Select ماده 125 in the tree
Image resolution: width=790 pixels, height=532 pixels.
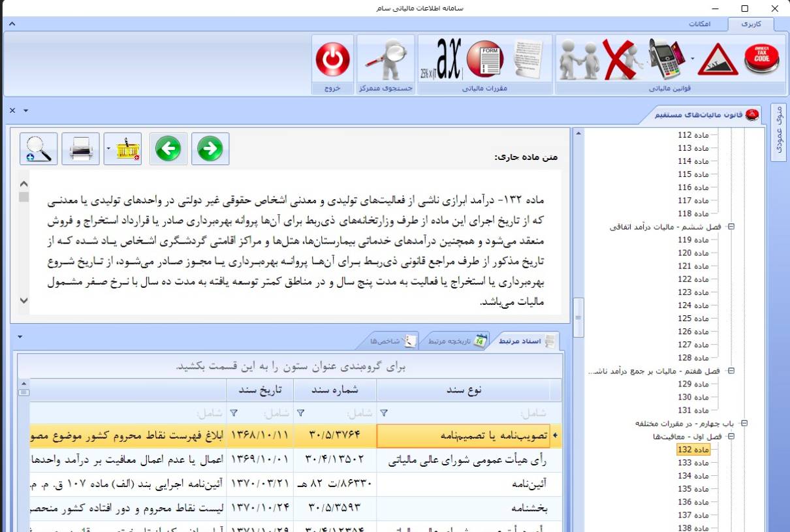693,319
